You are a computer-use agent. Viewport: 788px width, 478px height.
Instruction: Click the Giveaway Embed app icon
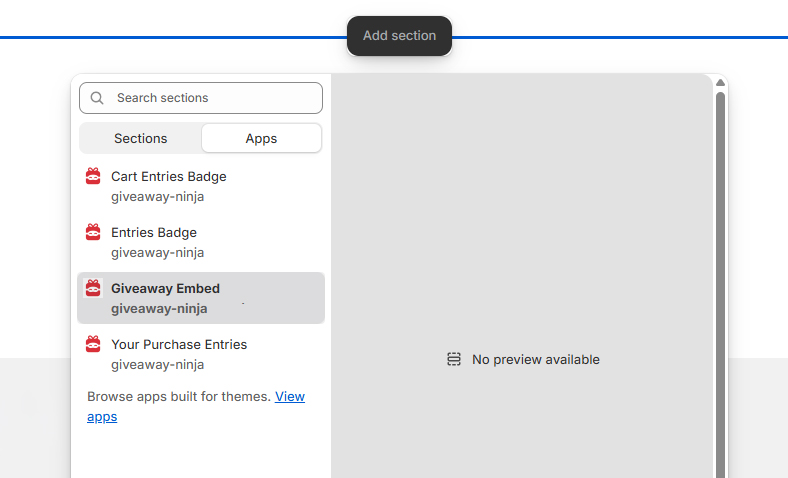tap(93, 289)
